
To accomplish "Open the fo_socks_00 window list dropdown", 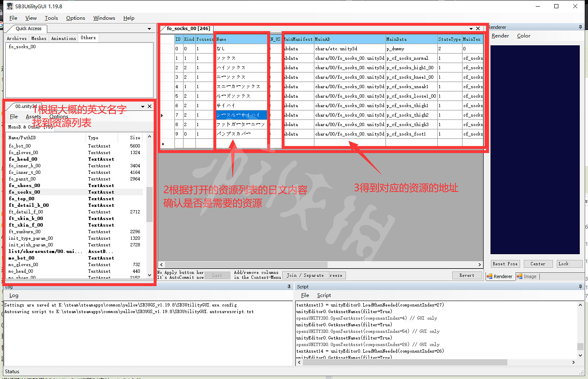I will 471,28.
